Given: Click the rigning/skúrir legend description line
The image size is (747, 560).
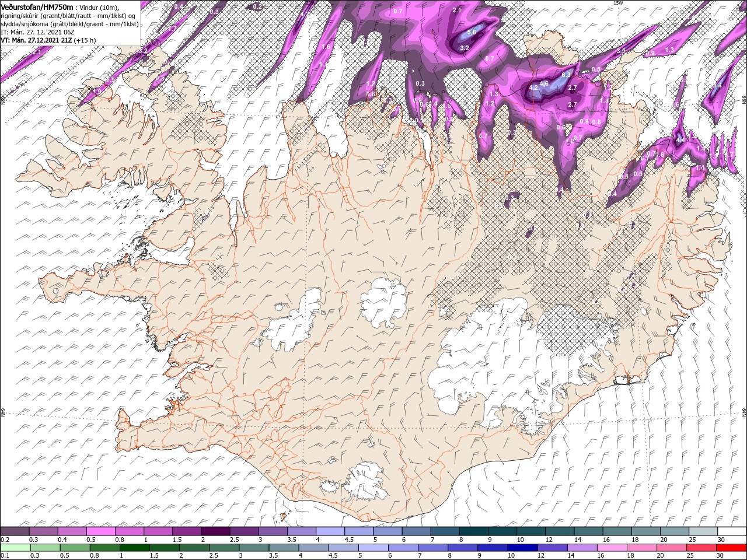Looking at the screenshot, I should pyautogui.click(x=69, y=15).
